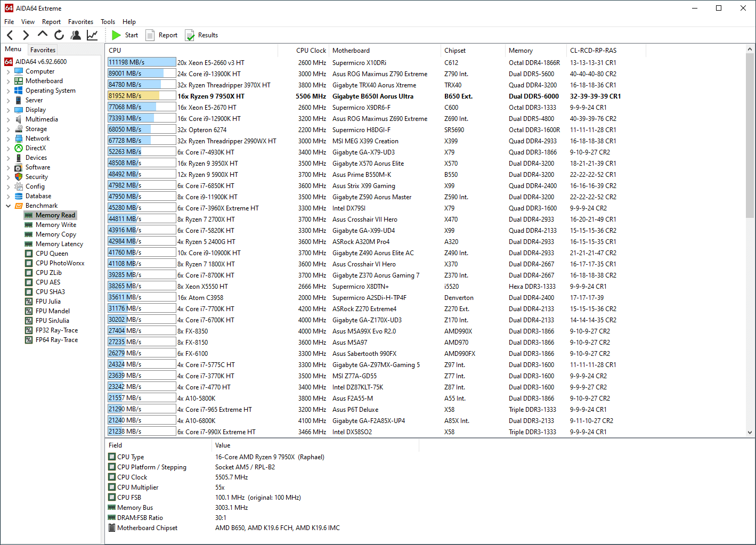The image size is (756, 545).
Task: Open the View menu
Action: 28,22
